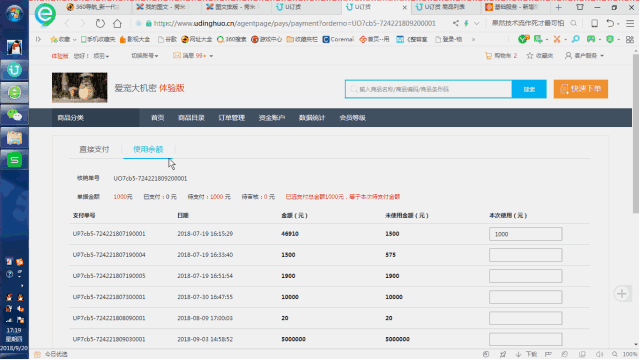Go to the browser home page icon

click(118, 23)
